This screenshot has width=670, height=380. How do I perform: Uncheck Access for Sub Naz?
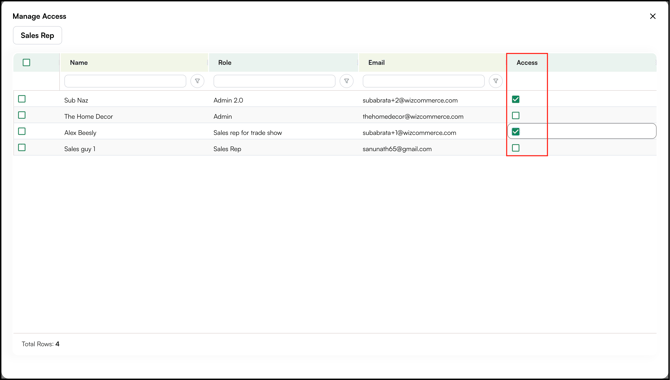(516, 100)
